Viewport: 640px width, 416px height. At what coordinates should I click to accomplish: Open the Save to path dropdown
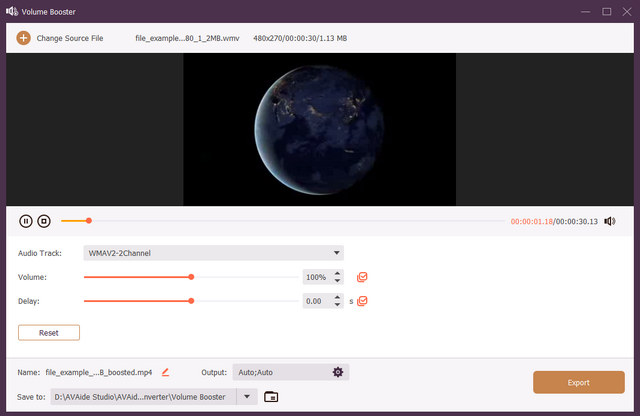point(247,396)
